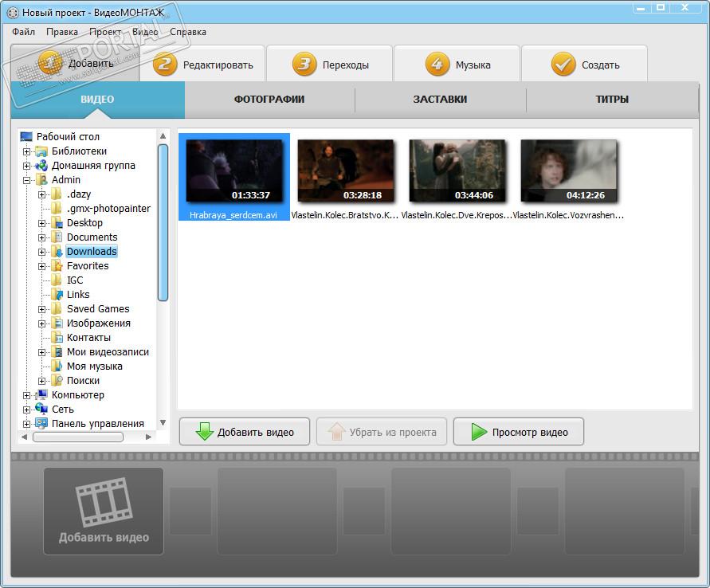Click the green play triangle icon
710x588 pixels.
479,431
